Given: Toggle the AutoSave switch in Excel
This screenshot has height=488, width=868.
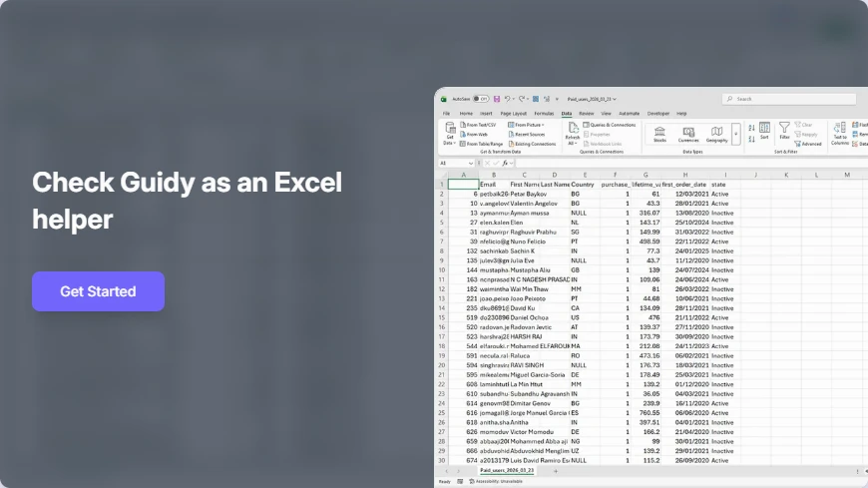Looking at the screenshot, I should click(x=481, y=99).
